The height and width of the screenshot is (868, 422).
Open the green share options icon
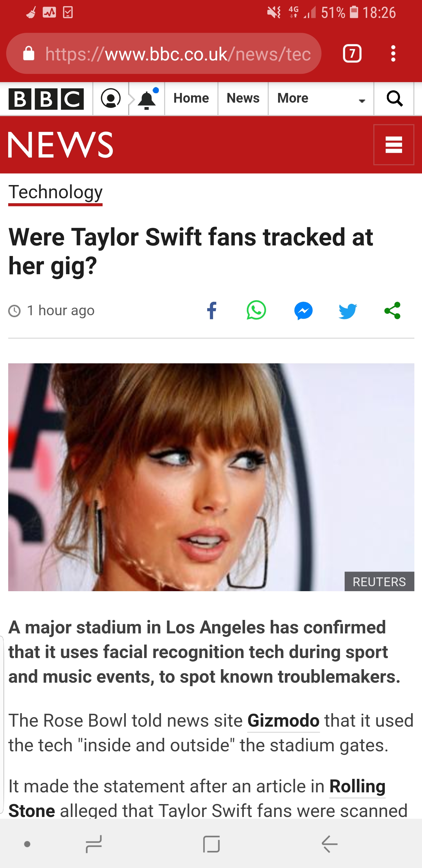pyautogui.click(x=392, y=311)
